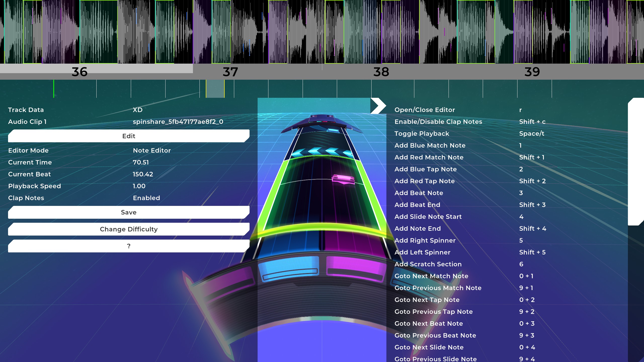
Task: Jump to measure 37 on timeline
Action: (x=230, y=72)
